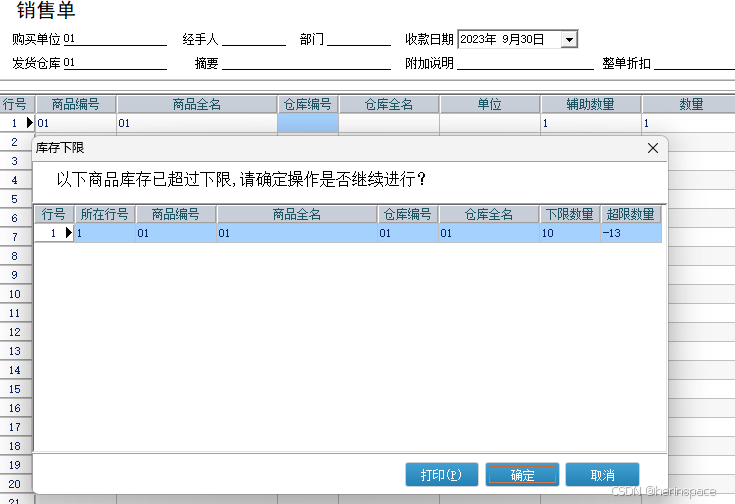Select the 下限数量 header in dialog
The height and width of the screenshot is (504, 735).
tap(570, 214)
